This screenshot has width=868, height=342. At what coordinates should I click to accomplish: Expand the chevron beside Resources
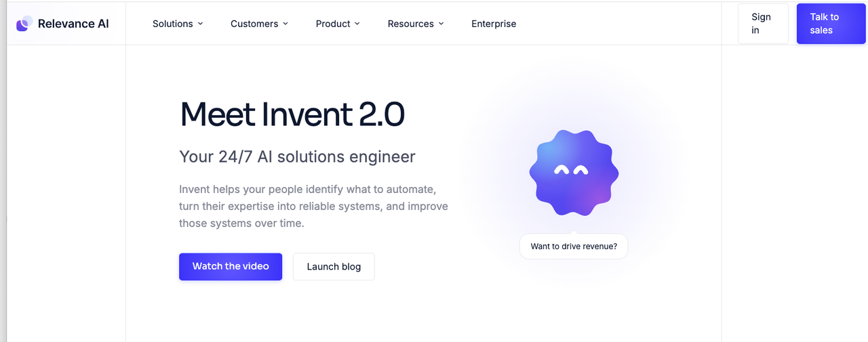[x=441, y=24]
